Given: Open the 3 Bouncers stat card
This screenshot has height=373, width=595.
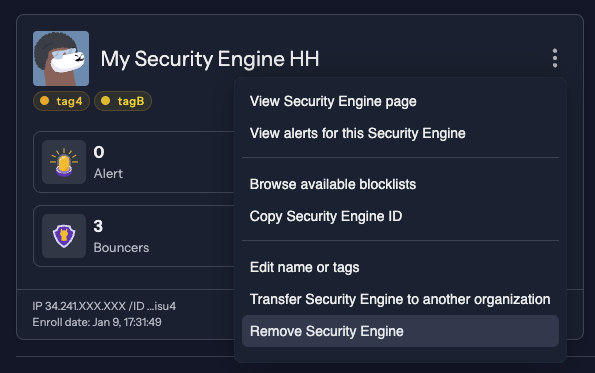Looking at the screenshot, I should (134, 236).
